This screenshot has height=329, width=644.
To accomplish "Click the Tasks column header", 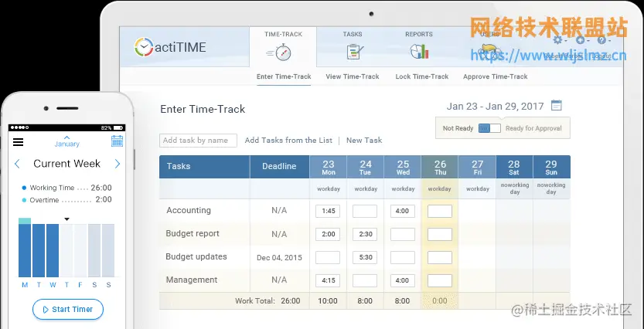I will [x=205, y=167].
